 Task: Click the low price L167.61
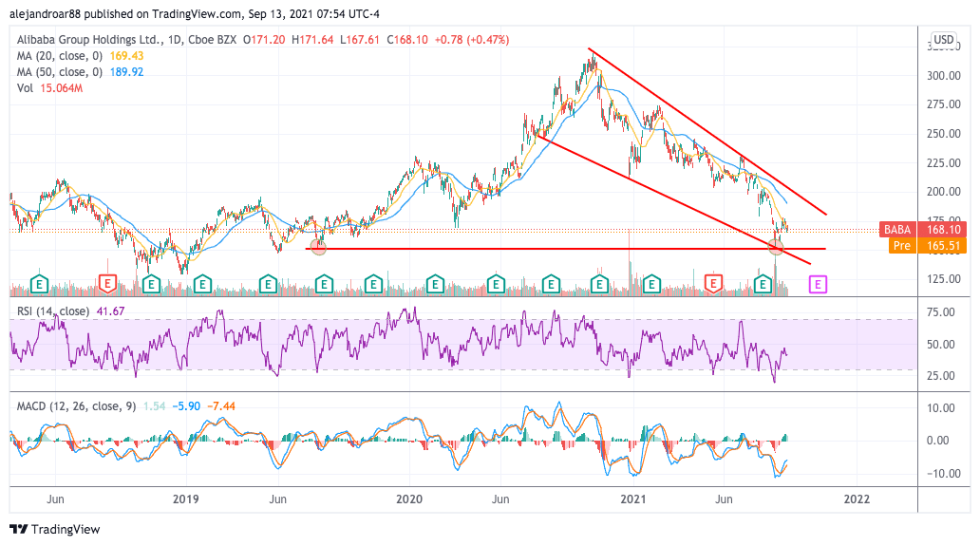coord(360,39)
